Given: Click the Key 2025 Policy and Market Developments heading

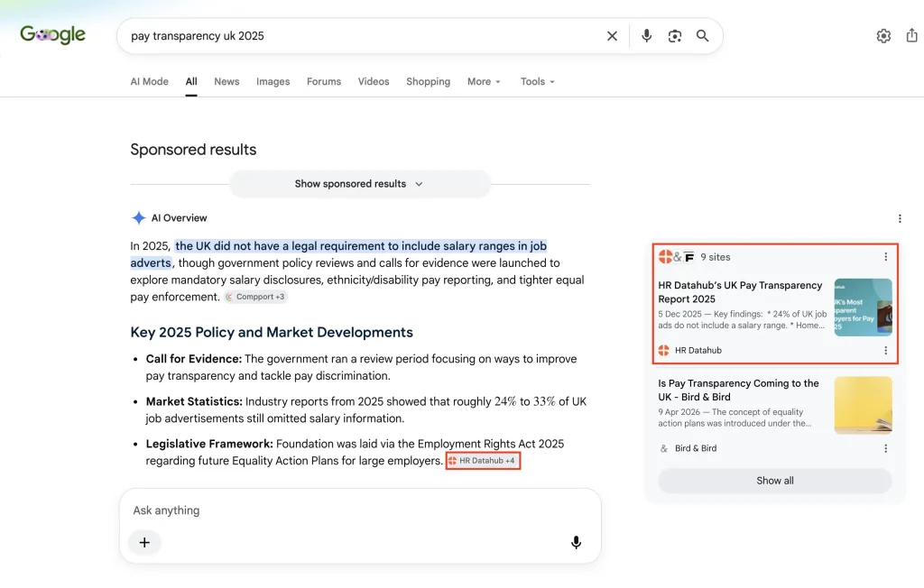Looking at the screenshot, I should 272,332.
